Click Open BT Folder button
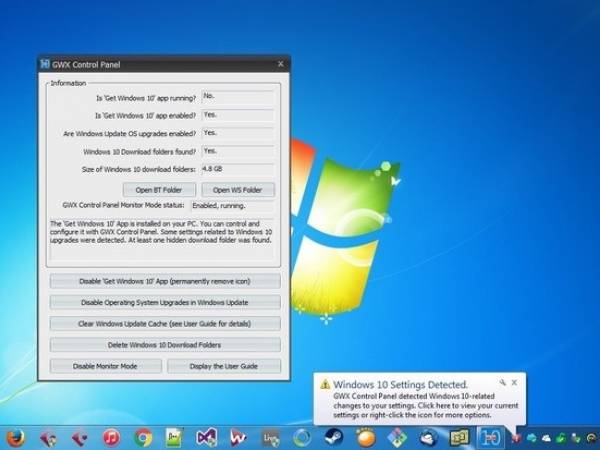The width and height of the screenshot is (600, 450). pos(159,190)
